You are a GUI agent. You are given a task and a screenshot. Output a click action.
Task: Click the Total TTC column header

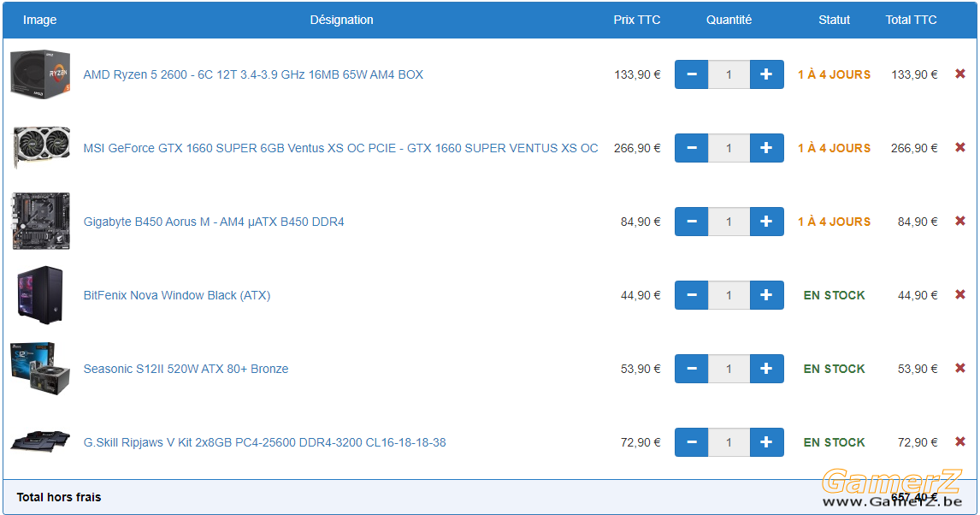click(912, 20)
